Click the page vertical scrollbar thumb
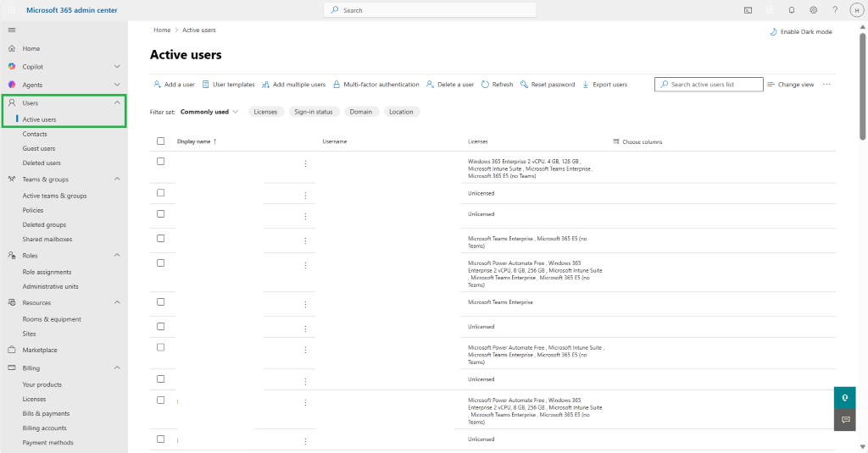The width and height of the screenshot is (868, 453). (x=862, y=86)
